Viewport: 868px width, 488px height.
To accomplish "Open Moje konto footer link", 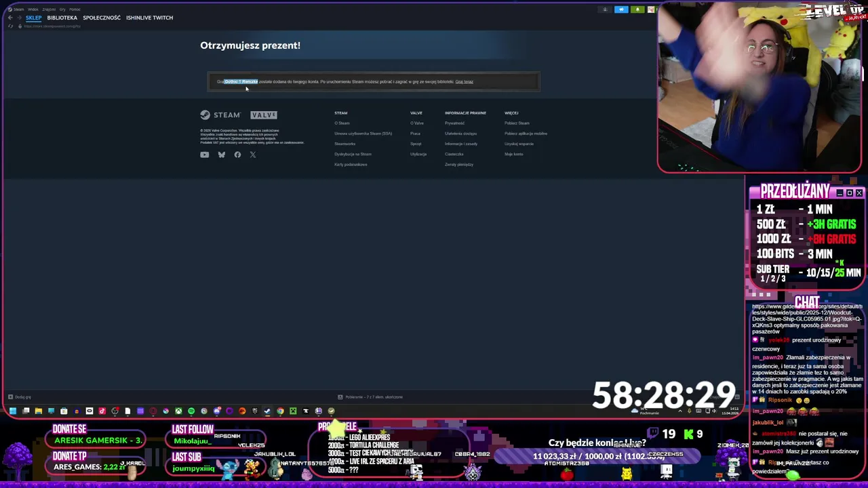I will click(514, 154).
